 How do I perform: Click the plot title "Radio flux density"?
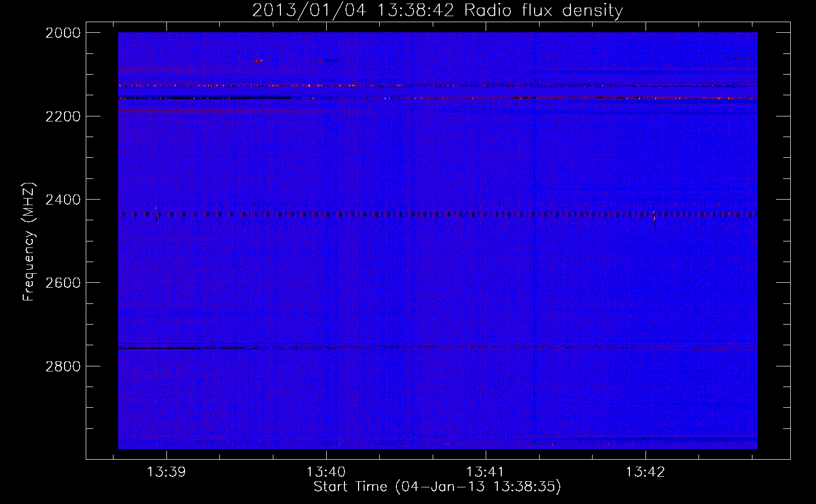[543, 11]
